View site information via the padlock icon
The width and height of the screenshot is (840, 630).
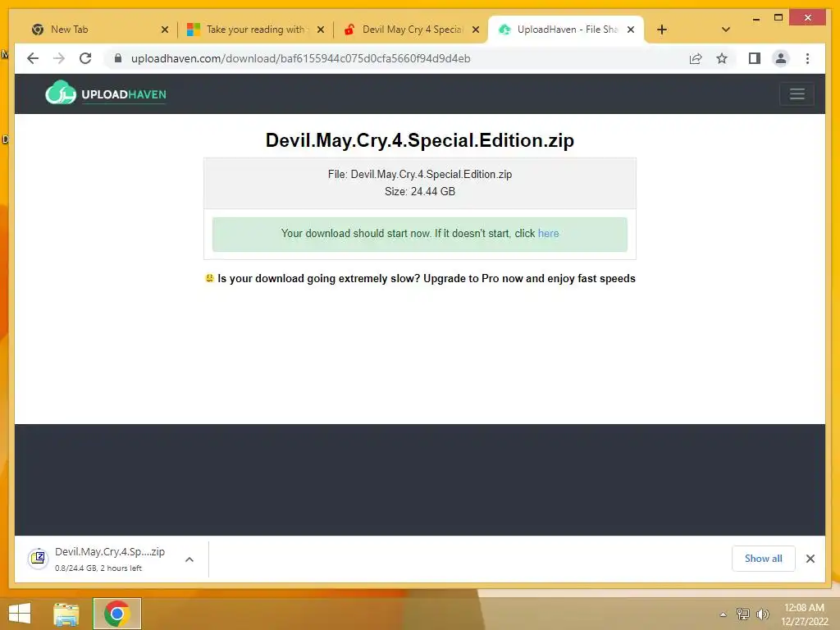point(118,58)
